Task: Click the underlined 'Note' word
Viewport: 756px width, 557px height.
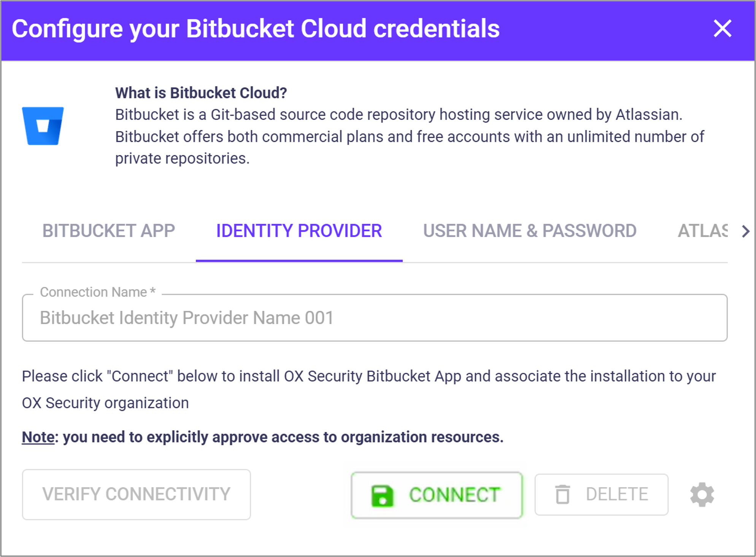Action: pos(38,437)
